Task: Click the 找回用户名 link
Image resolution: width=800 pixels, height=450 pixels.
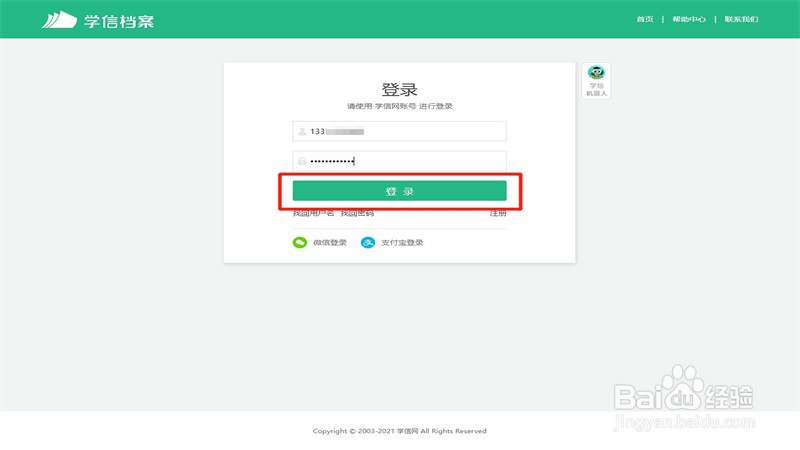Action: click(313, 213)
